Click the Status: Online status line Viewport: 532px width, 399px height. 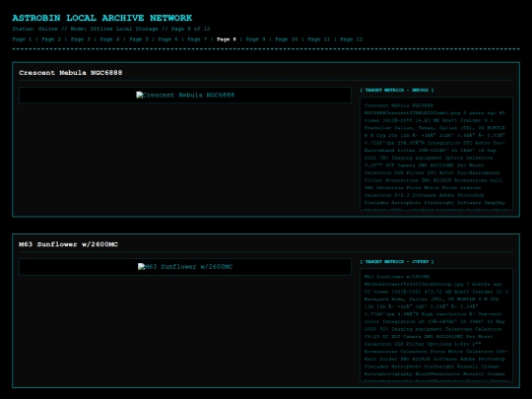coord(111,29)
